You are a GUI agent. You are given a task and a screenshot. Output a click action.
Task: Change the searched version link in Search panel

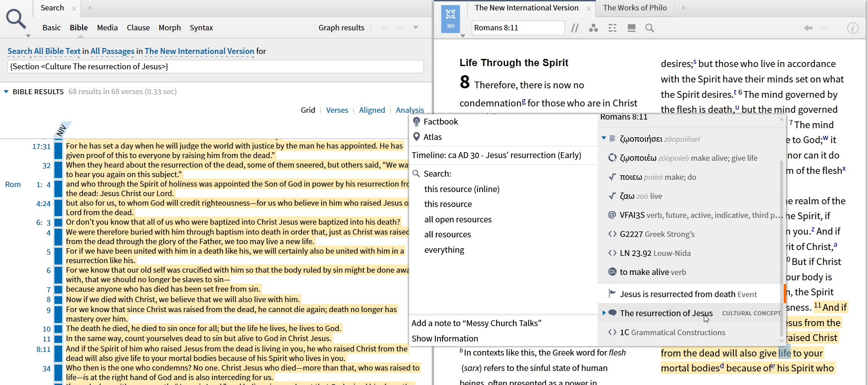click(200, 51)
